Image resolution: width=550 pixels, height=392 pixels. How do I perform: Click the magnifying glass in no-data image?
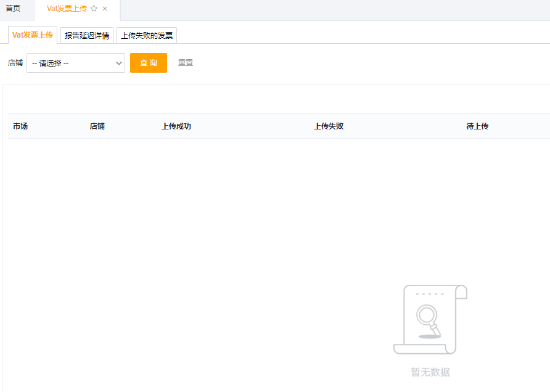(x=426, y=317)
